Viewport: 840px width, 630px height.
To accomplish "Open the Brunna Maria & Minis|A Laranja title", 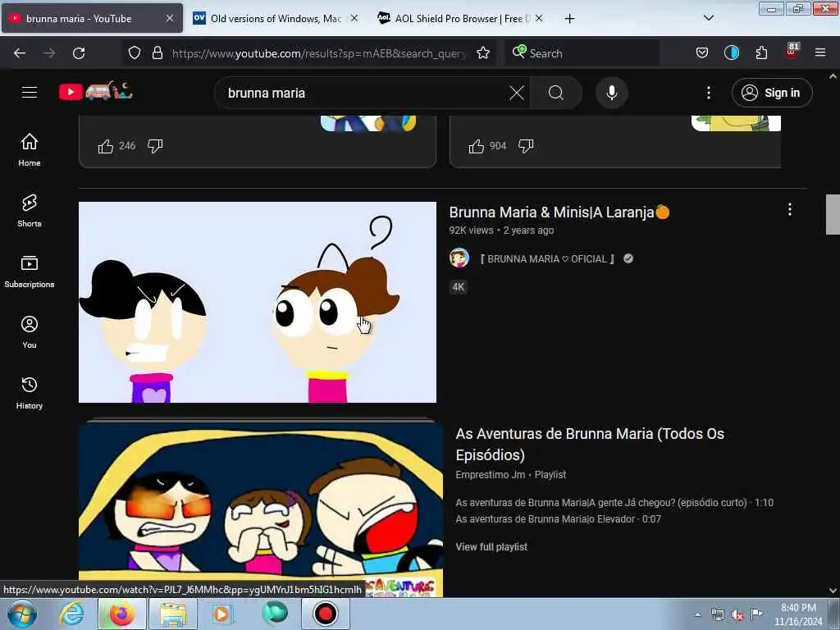I will click(x=559, y=212).
